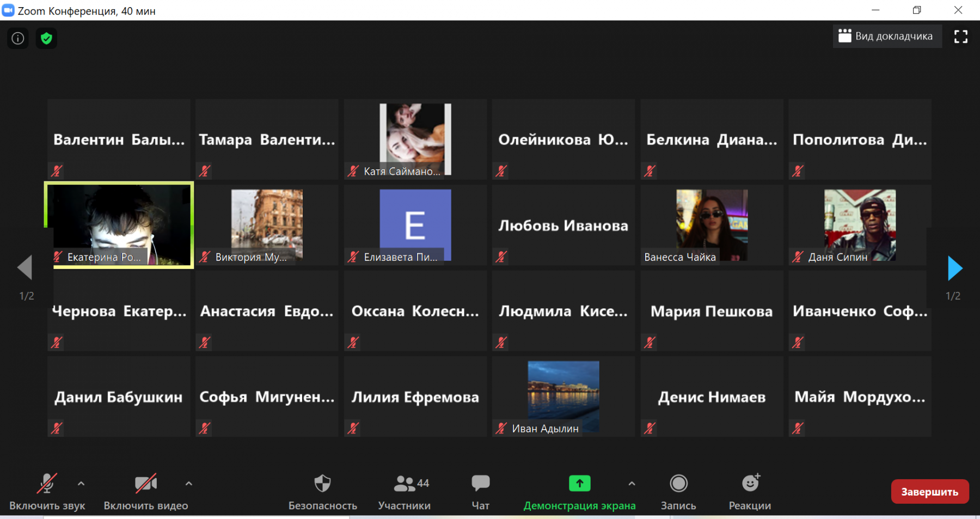This screenshot has height=519, width=980.
Task: End the meeting with Завершить
Action: pos(929,492)
